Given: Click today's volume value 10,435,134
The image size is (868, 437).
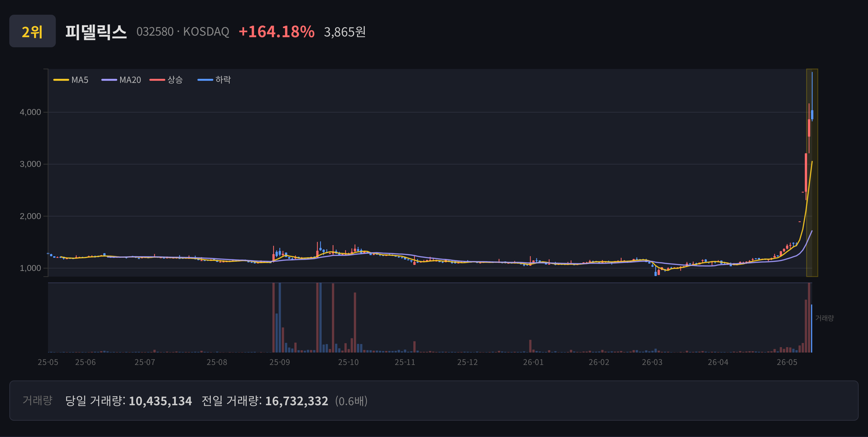Looking at the screenshot, I should click(x=160, y=401).
